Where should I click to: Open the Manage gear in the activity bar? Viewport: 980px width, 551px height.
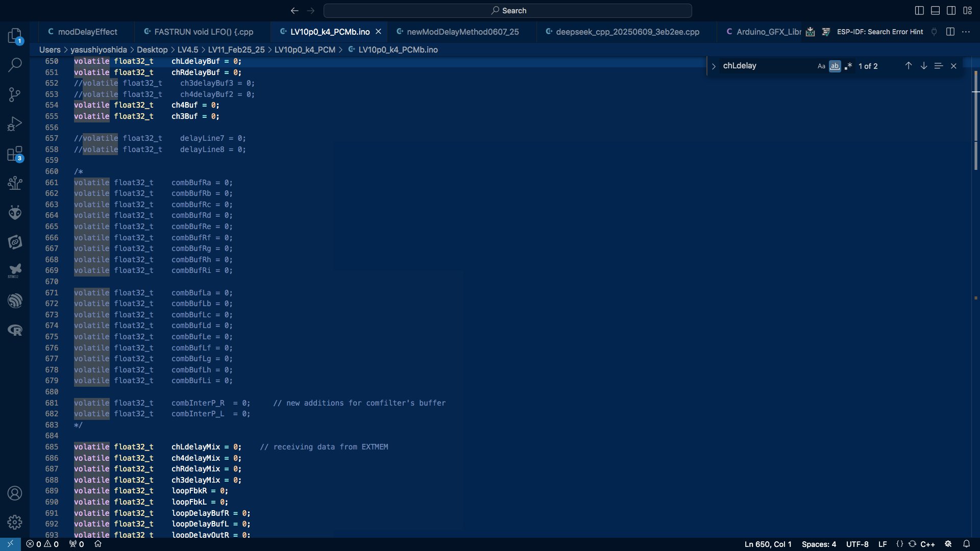click(x=15, y=522)
